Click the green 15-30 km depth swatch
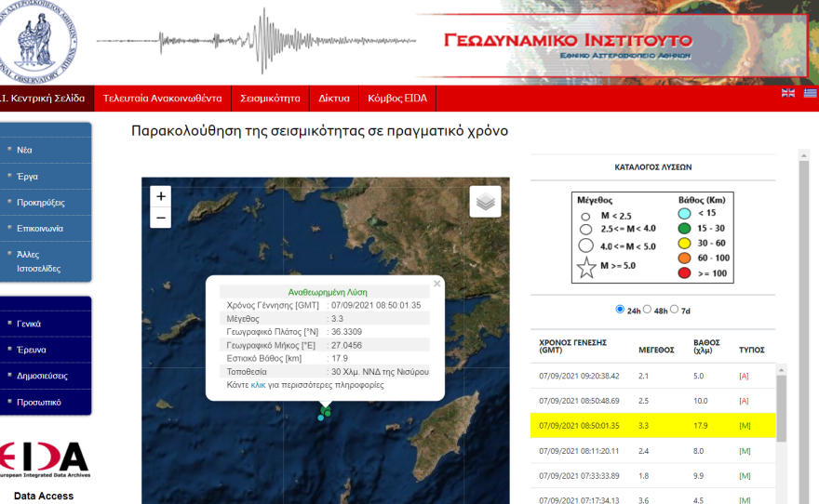 684,229
